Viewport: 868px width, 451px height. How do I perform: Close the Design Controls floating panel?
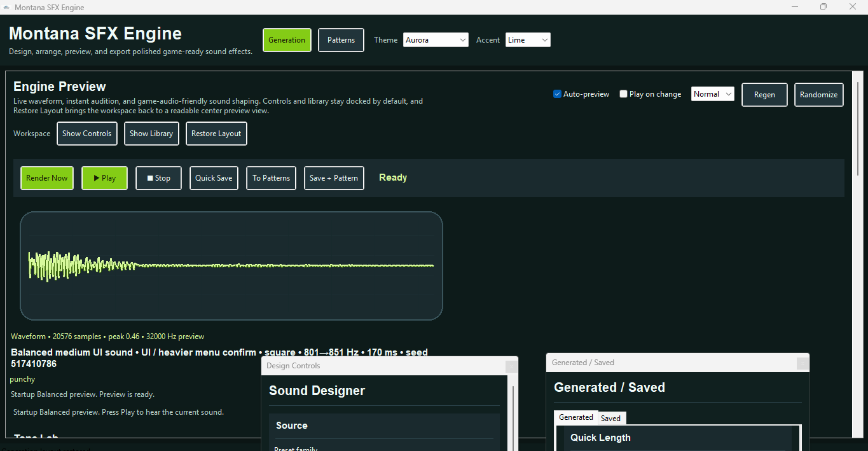(x=511, y=366)
